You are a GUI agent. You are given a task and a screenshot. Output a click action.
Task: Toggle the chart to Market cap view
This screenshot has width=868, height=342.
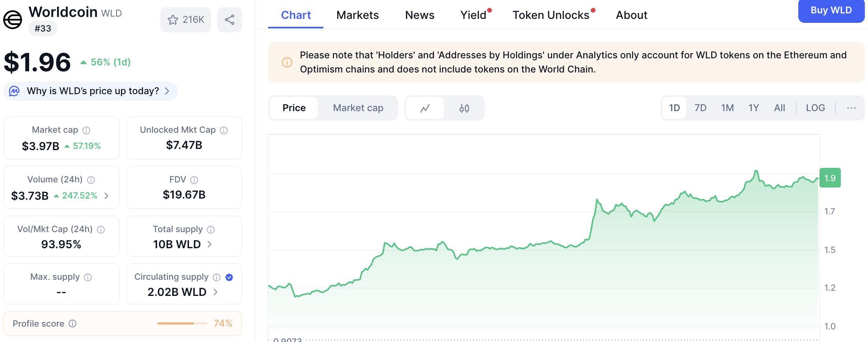[358, 108]
